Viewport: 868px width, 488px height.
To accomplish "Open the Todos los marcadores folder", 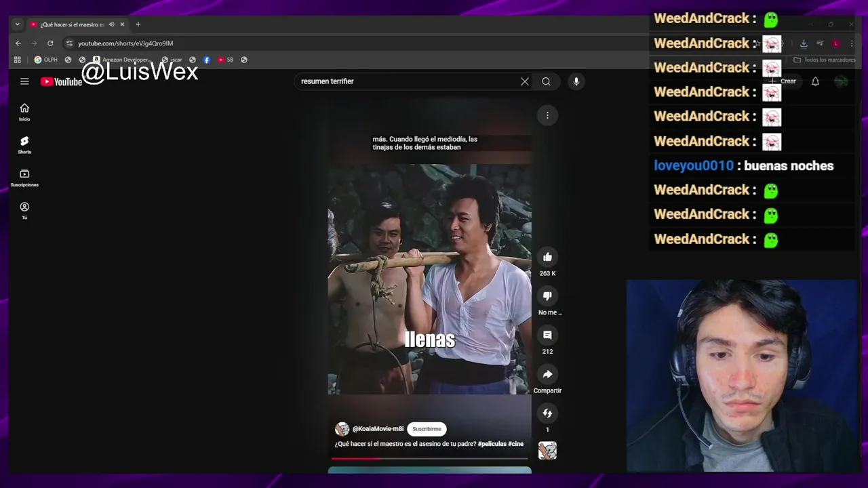I will coord(825,60).
